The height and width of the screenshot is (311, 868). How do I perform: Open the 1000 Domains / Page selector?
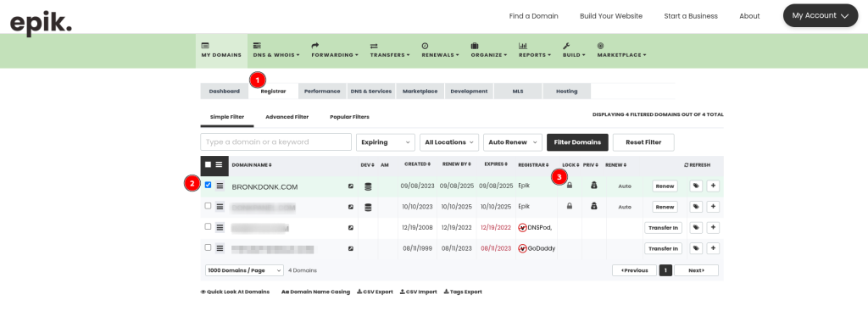244,270
